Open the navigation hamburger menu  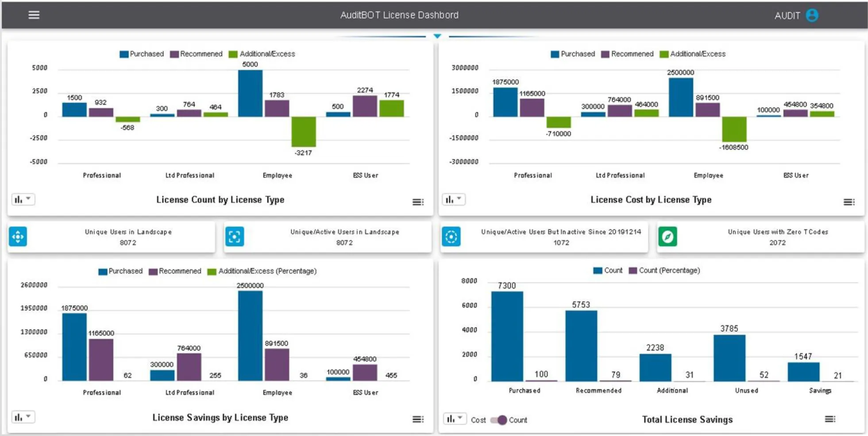[33, 15]
